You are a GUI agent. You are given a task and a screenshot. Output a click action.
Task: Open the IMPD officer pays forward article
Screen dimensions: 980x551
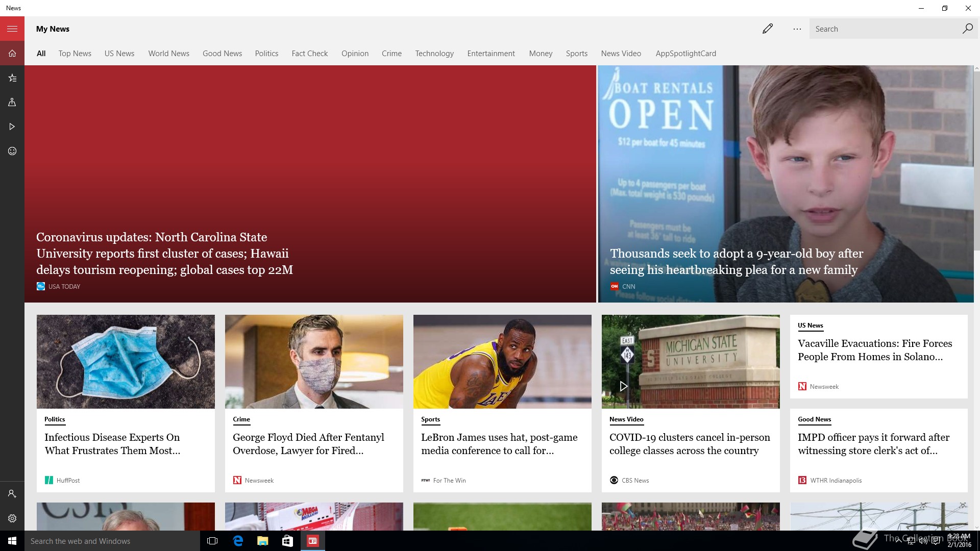[873, 444]
